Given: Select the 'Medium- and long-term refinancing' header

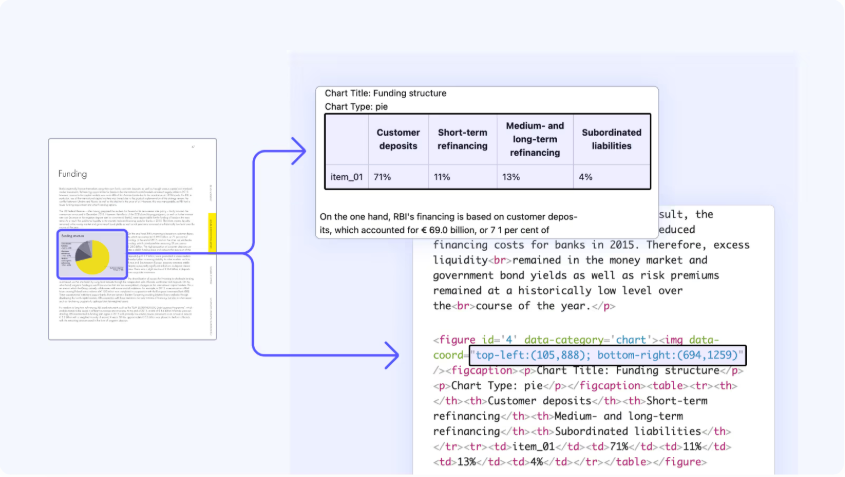Looking at the screenshot, I should click(x=535, y=139).
